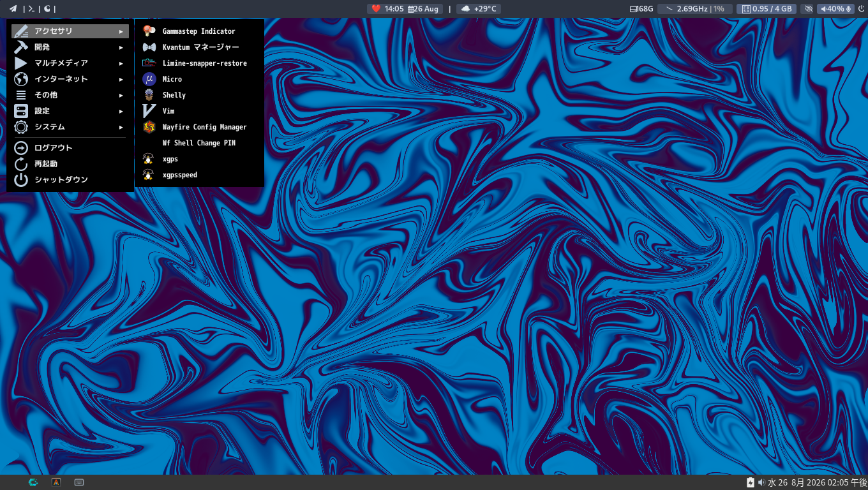868x490 pixels.
Task: Click the インターネット globe icon
Action: point(21,79)
